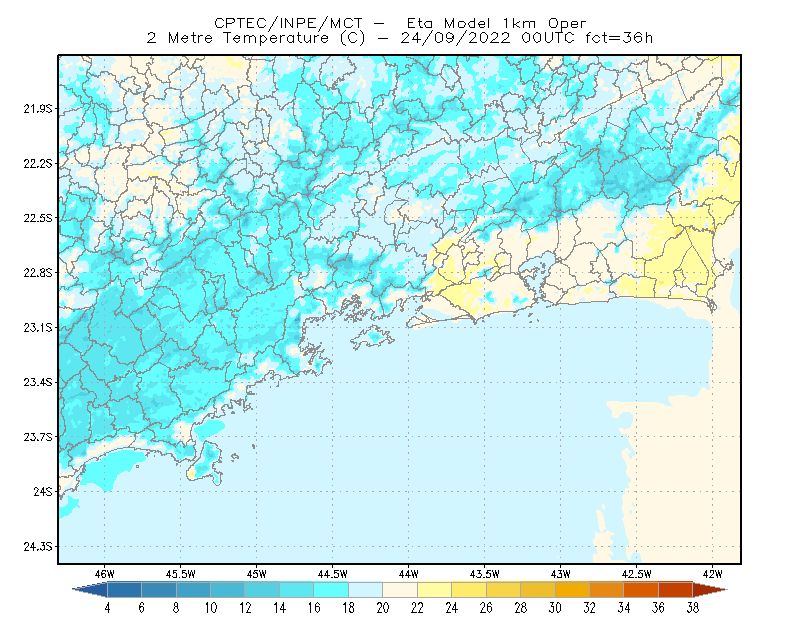Image resolution: width=800 pixels, height=618 pixels.
Task: Click the colorbar value label 30
Action: 555,608
